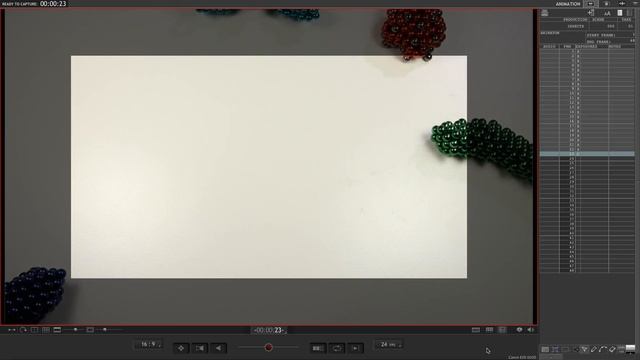
Task: Click the move pointer drawing tool
Action: click(x=576, y=349)
